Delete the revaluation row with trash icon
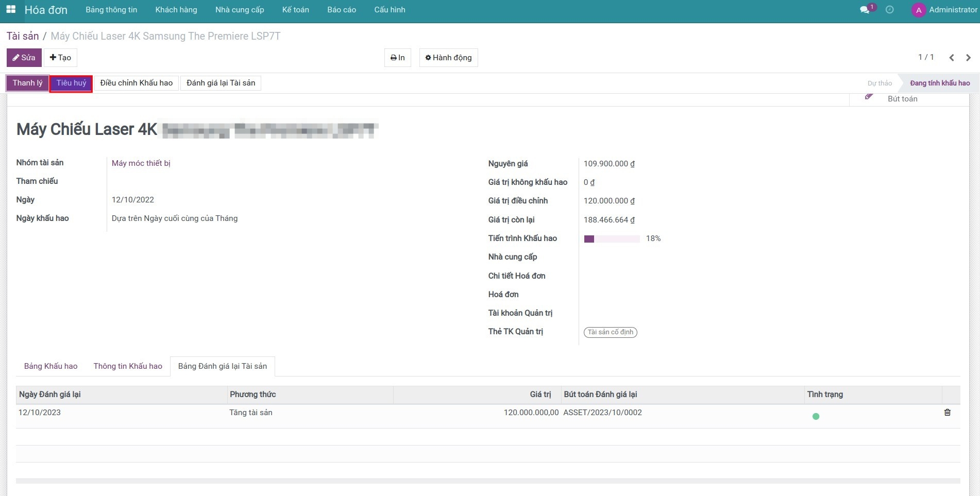This screenshot has height=496, width=980. [x=947, y=413]
